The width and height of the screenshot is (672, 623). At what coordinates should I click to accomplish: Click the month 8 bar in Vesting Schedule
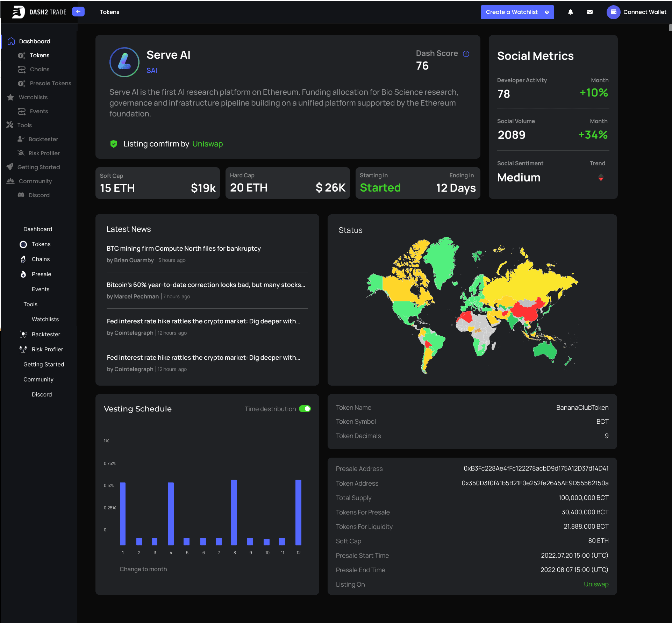click(x=234, y=512)
